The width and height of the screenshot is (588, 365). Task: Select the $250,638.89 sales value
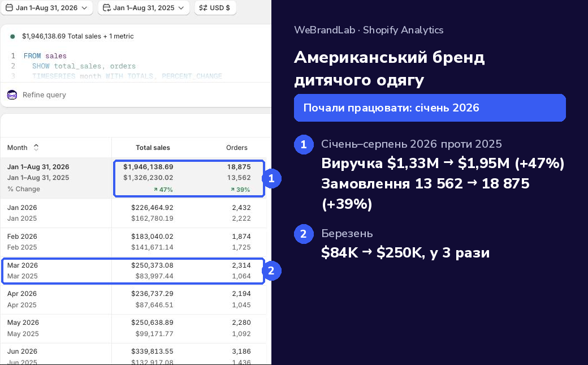[152, 323]
